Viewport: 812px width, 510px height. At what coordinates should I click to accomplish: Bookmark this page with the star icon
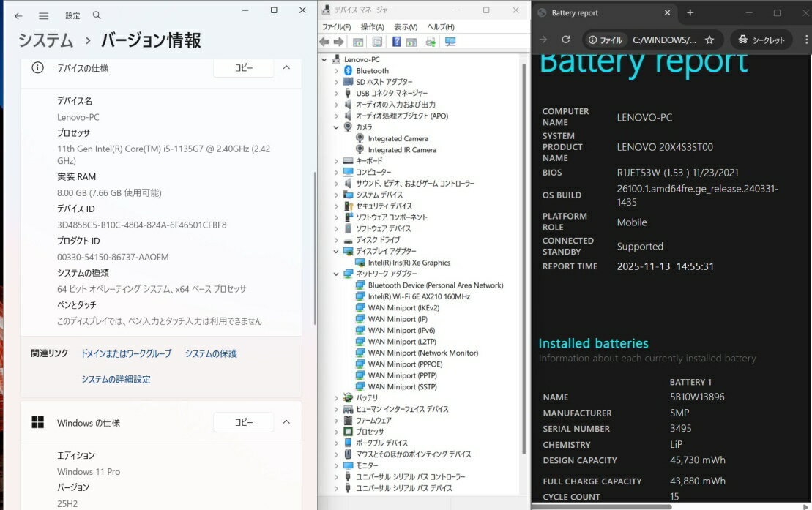click(x=709, y=40)
